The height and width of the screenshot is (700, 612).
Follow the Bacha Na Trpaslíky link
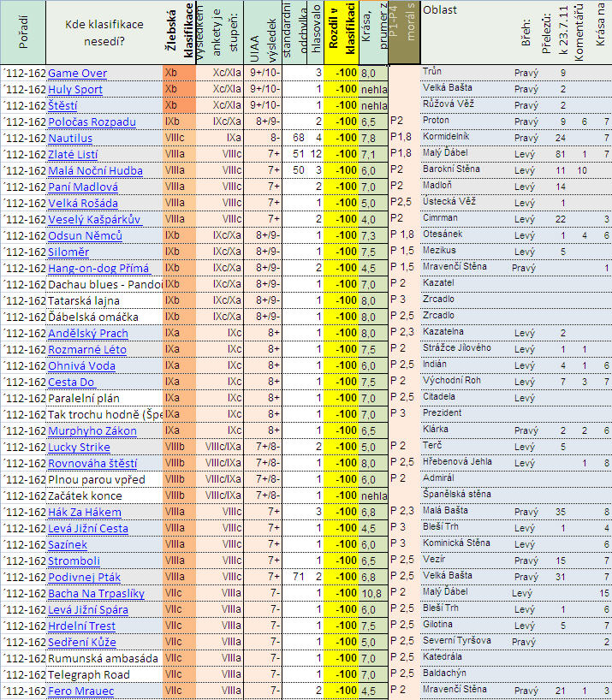[96, 593]
